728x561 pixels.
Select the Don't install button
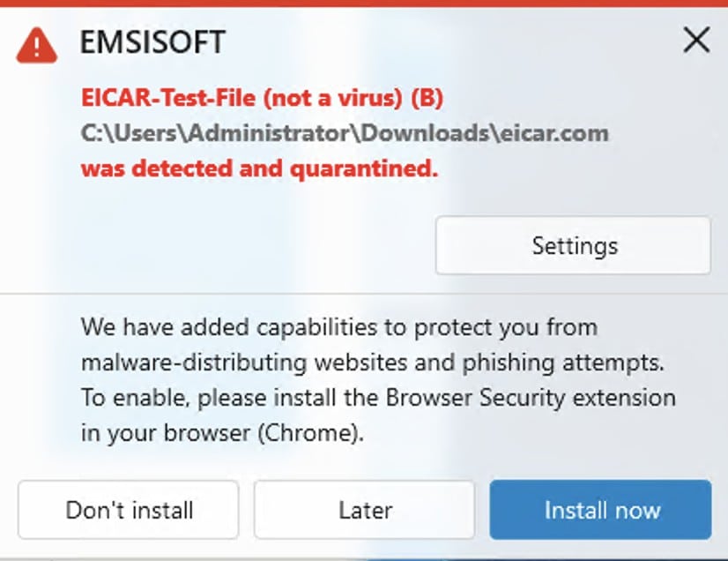click(x=129, y=510)
